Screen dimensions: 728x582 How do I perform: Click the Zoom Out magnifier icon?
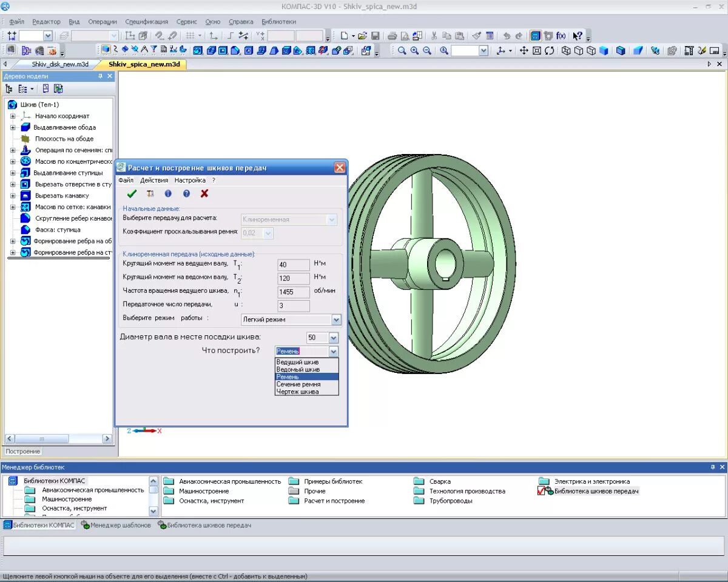(427, 51)
